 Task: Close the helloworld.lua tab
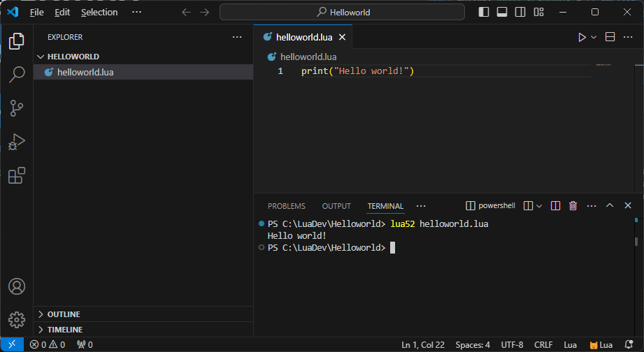[342, 37]
